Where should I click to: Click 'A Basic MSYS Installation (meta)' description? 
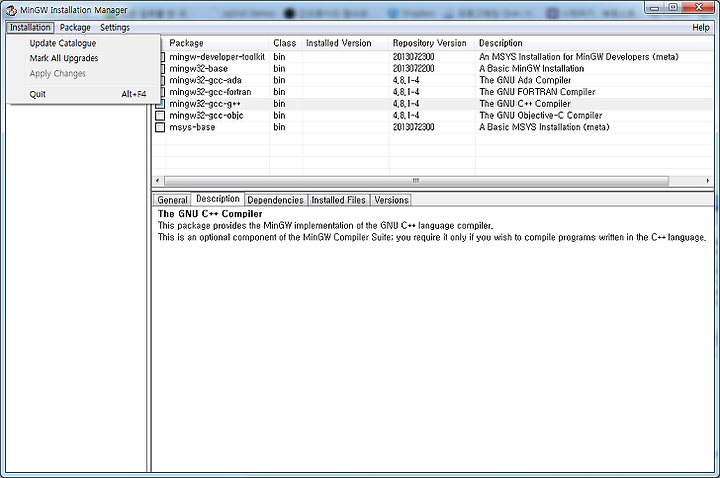(544, 127)
